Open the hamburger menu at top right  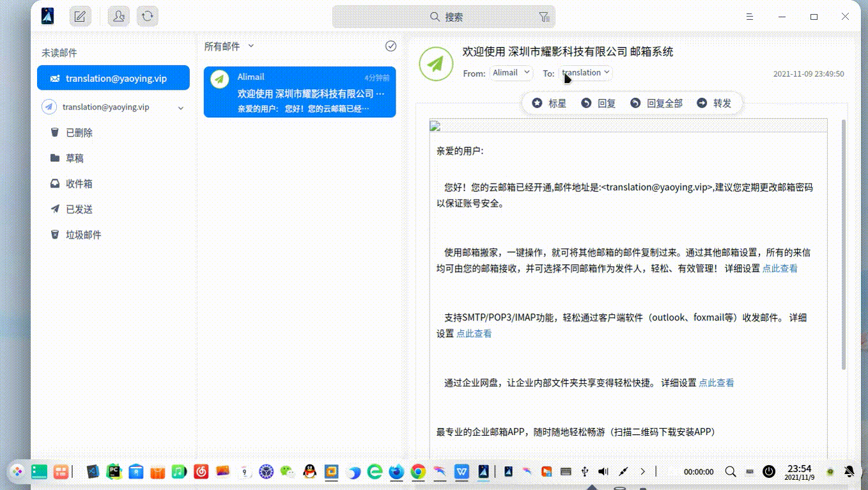point(749,17)
